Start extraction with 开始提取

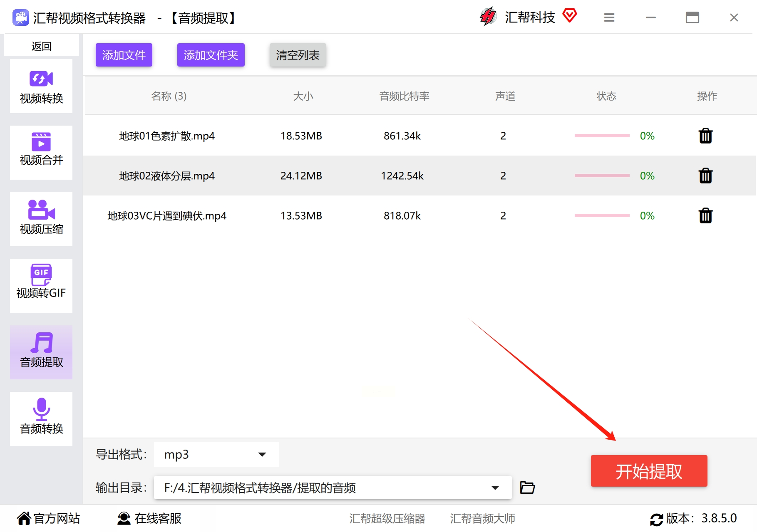point(649,471)
